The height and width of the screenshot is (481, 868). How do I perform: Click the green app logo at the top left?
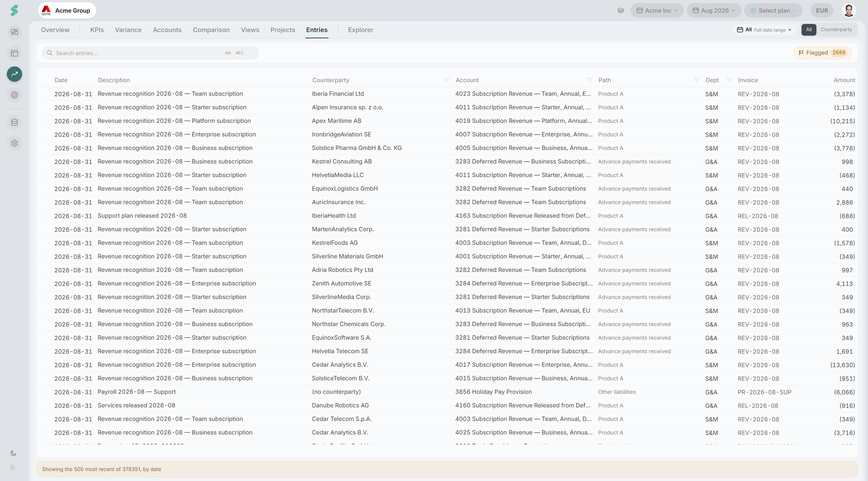click(14, 10)
